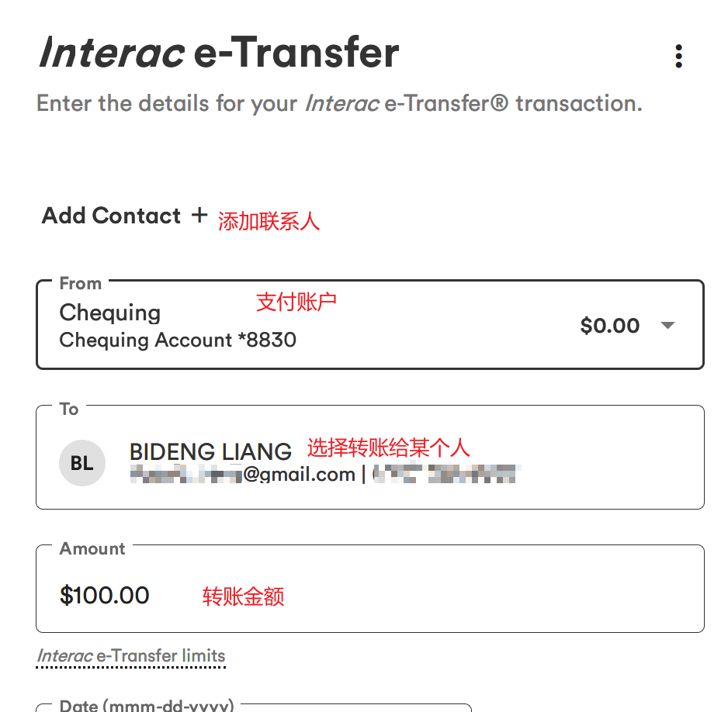Click the plus icon beside Add Contact
Image resolution: width=728 pixels, height=712 pixels.
(199, 216)
